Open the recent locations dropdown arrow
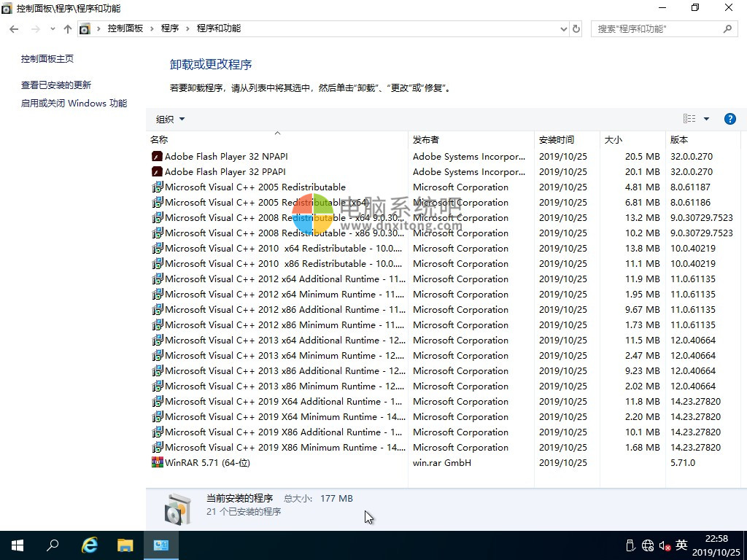The image size is (747, 560). tap(53, 29)
